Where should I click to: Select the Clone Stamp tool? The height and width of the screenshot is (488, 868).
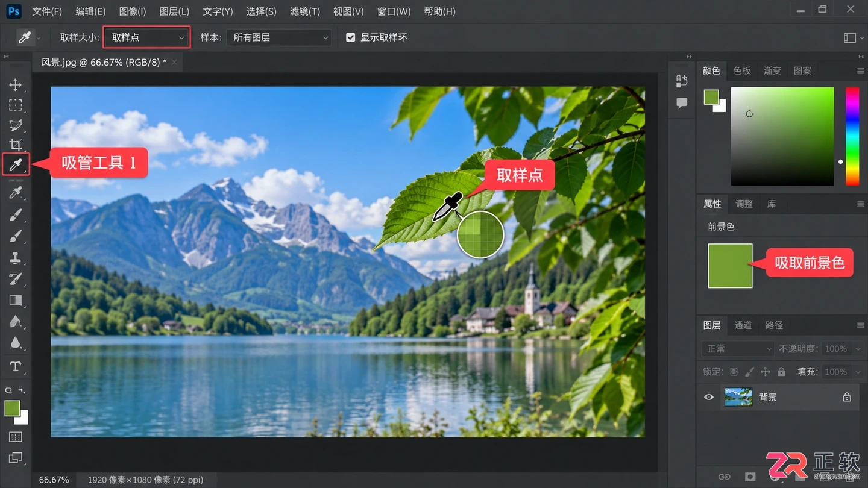16,258
